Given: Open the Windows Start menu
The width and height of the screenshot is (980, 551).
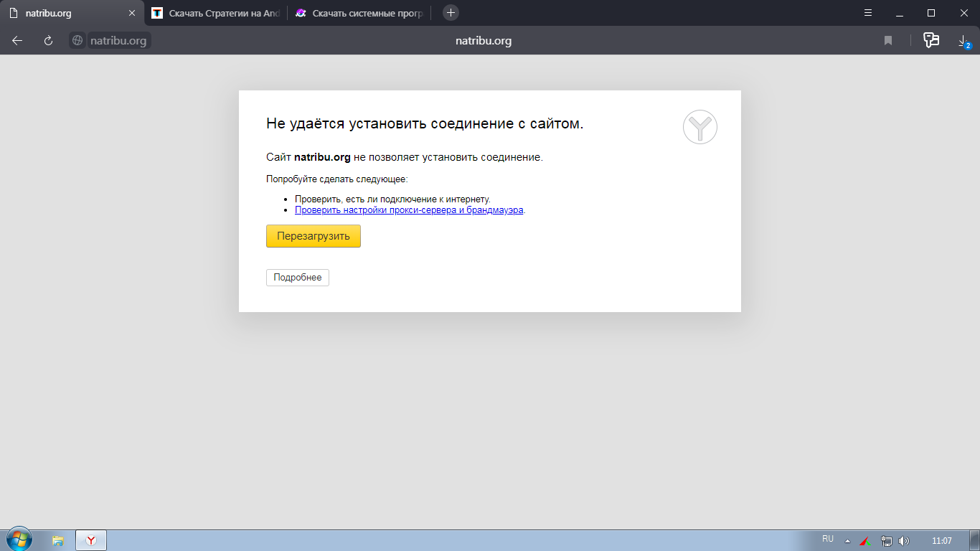Looking at the screenshot, I should click(19, 540).
